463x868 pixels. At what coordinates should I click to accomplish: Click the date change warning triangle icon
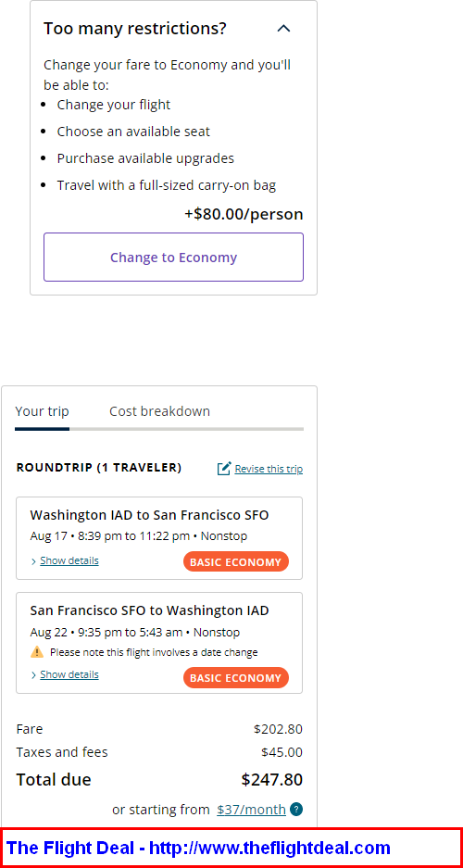coord(37,652)
